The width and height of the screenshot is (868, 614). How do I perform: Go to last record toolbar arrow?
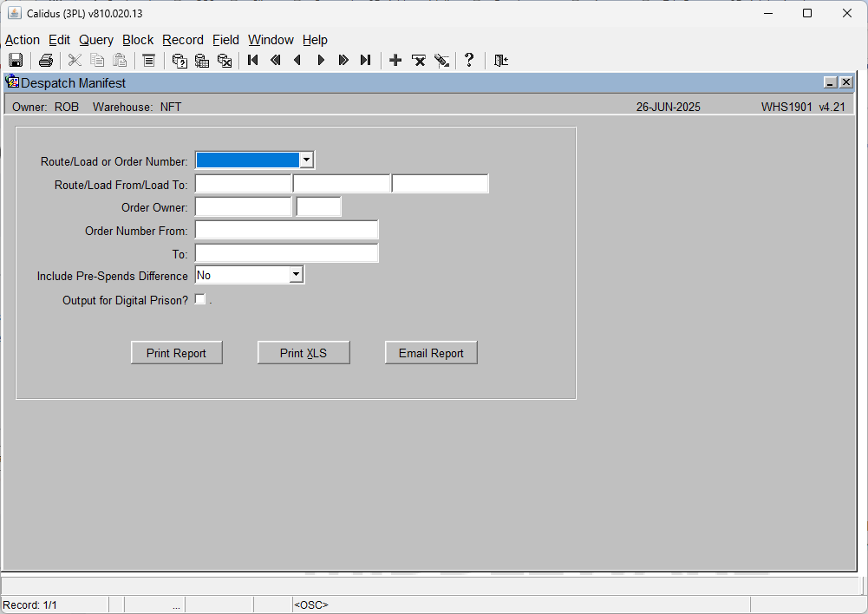click(x=365, y=60)
